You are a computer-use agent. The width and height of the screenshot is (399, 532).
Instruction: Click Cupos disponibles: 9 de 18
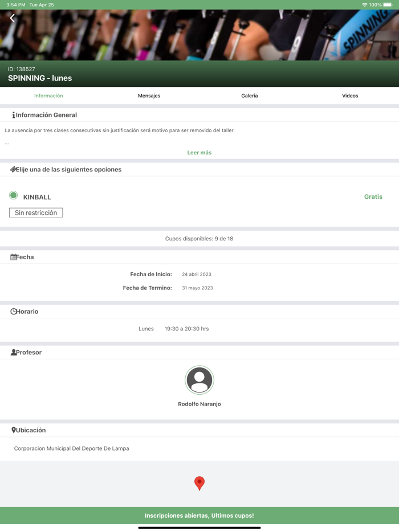(x=199, y=239)
